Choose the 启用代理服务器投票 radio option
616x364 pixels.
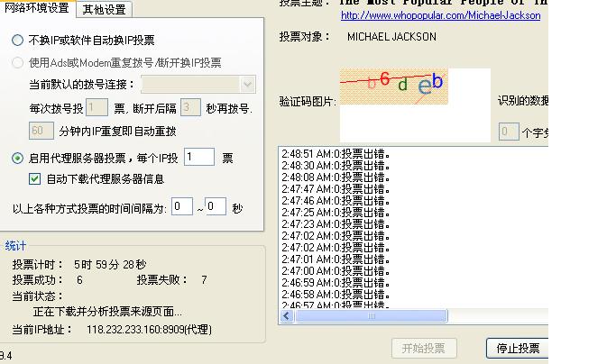point(18,159)
